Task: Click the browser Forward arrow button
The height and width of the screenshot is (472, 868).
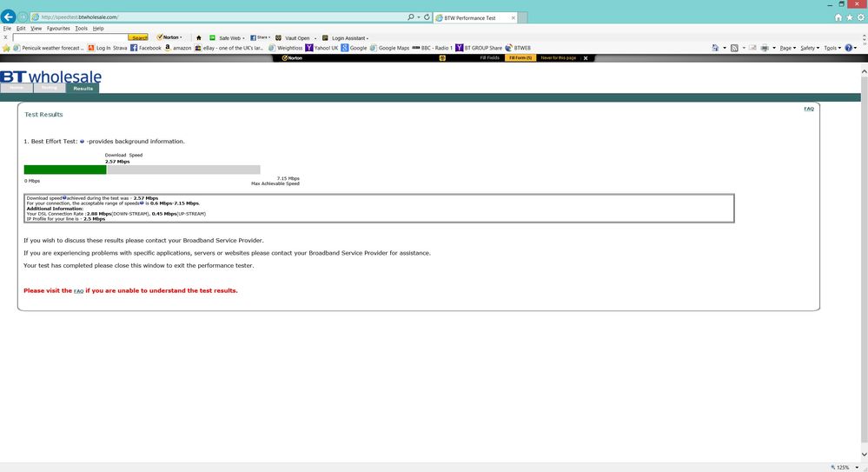Action: coord(23,17)
